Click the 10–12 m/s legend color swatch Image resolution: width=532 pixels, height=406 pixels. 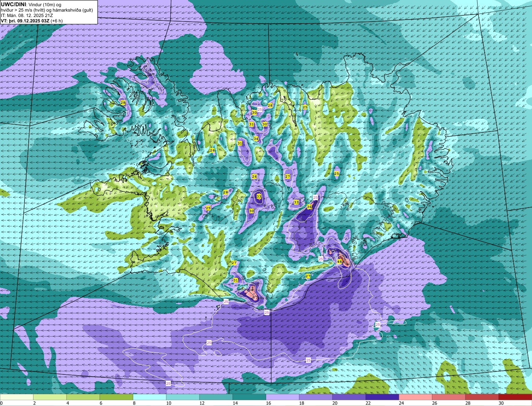tap(183, 397)
